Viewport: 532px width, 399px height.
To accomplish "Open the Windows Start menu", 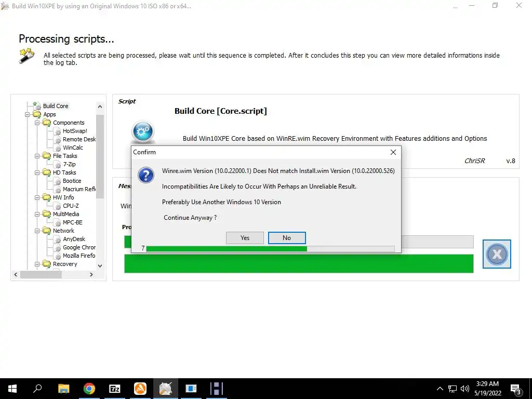I will click(x=12, y=389).
